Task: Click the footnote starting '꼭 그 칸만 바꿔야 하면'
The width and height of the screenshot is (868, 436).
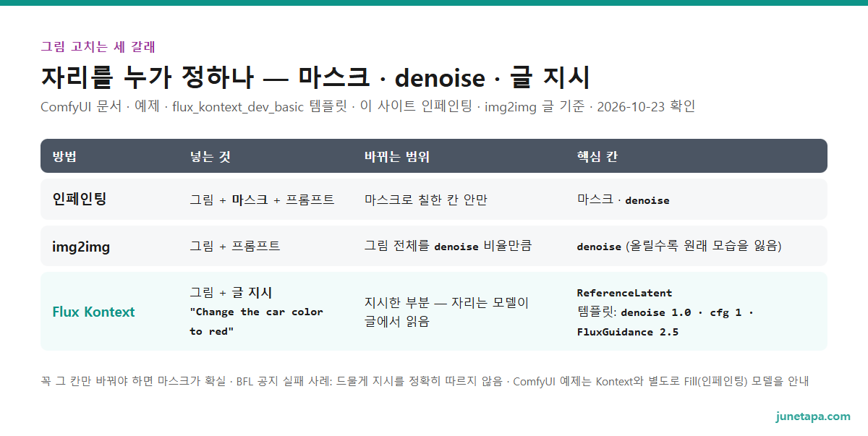Action: point(425,381)
